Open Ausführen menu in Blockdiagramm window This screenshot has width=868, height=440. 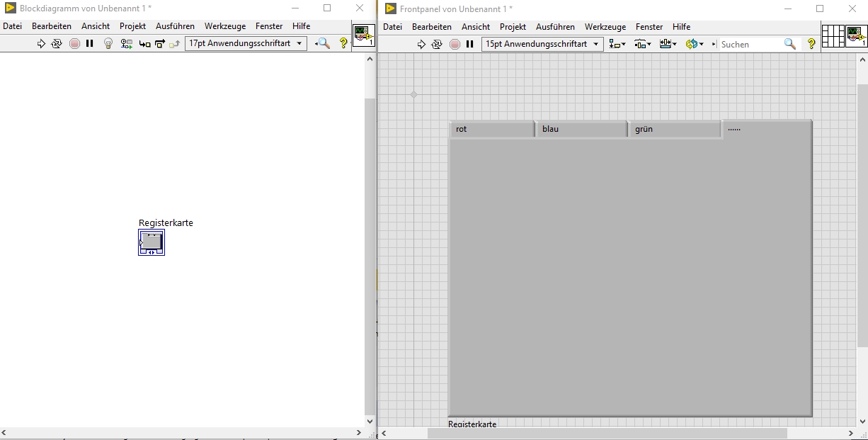pos(175,26)
